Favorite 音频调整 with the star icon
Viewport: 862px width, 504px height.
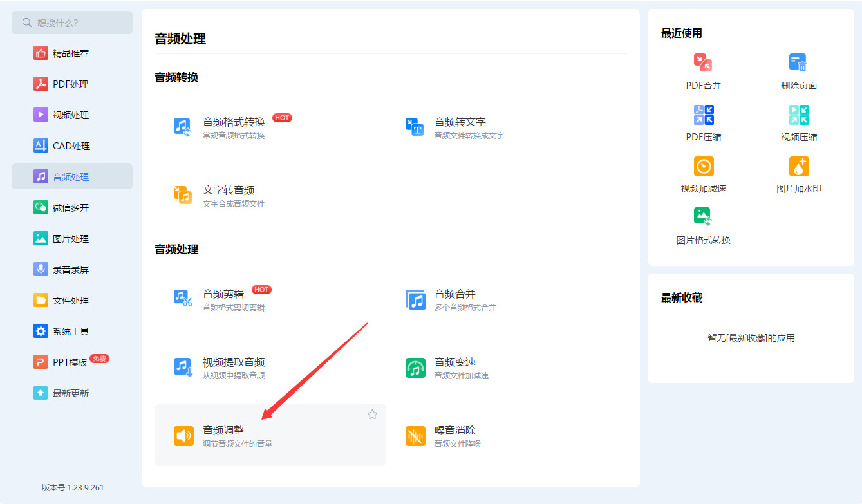(372, 415)
